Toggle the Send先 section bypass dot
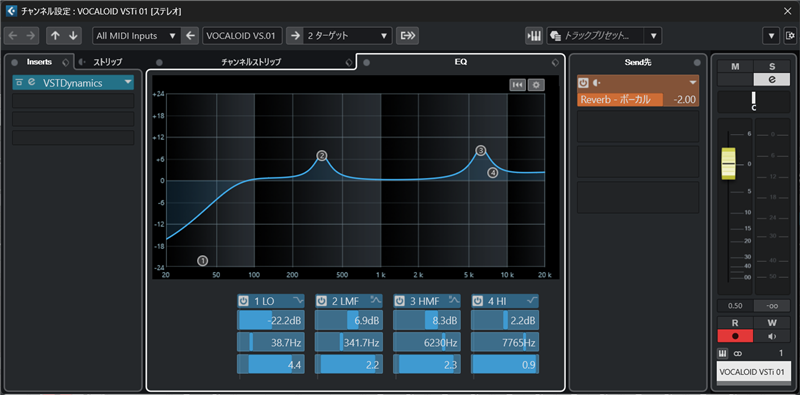This screenshot has width=800, height=395. coord(697,62)
